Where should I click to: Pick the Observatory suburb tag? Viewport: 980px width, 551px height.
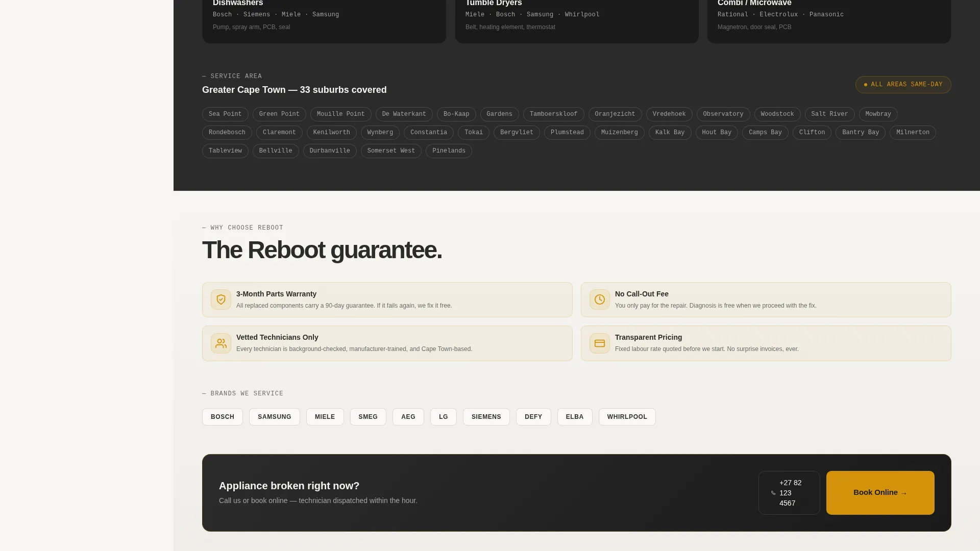(723, 114)
